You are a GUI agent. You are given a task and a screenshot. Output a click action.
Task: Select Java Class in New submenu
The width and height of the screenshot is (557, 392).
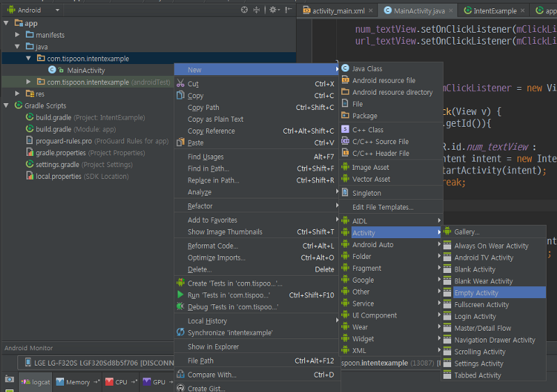[367, 69]
